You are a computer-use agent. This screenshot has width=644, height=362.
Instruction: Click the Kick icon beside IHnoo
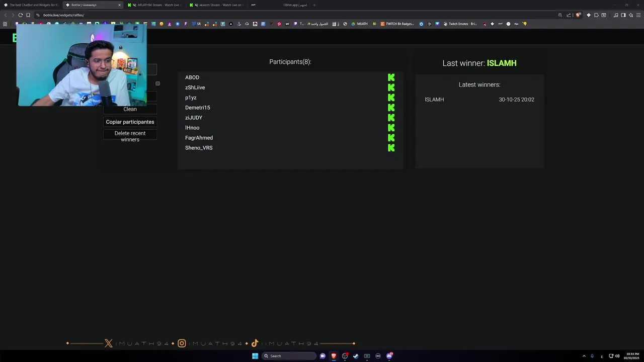click(x=391, y=128)
